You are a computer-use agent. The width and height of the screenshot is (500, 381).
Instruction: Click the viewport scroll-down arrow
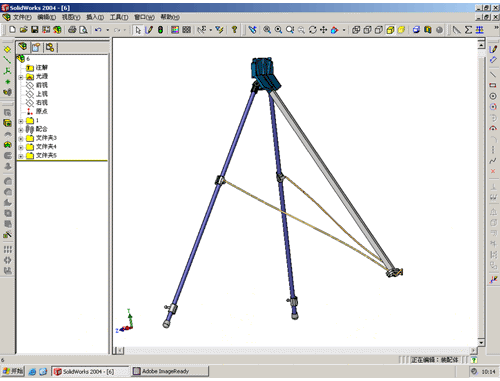[481, 342]
